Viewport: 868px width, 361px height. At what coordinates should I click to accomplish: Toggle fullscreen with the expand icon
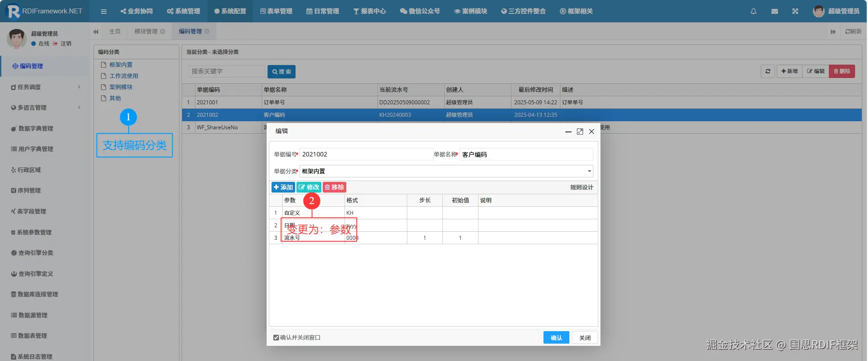point(795,11)
